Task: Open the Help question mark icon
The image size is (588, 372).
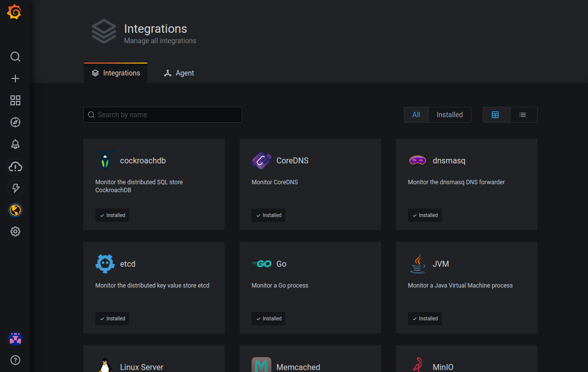Action: click(x=15, y=361)
